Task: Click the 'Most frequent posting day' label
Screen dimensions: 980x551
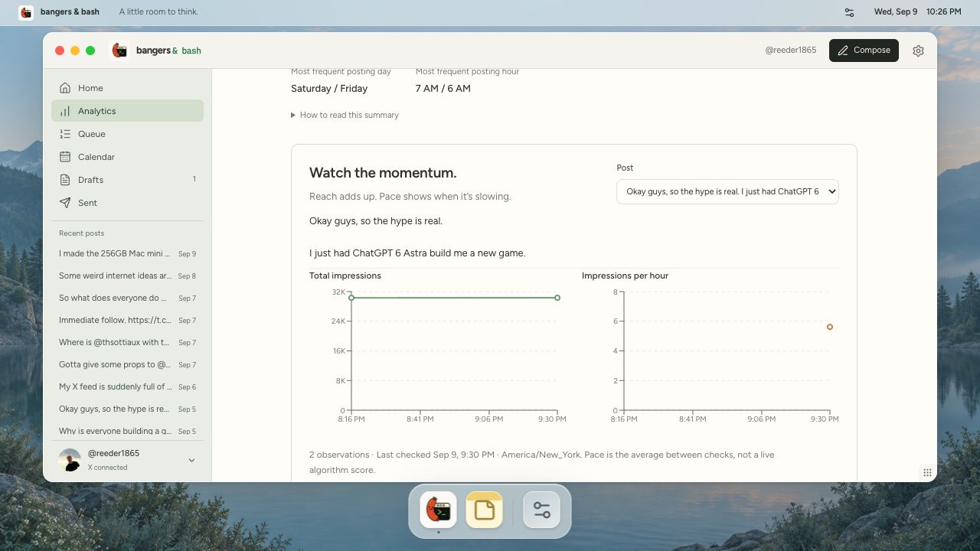Action: (341, 71)
